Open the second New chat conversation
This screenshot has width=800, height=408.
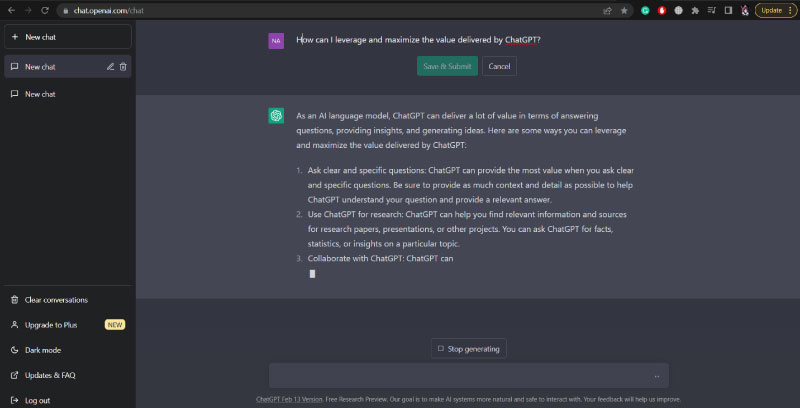click(x=68, y=94)
